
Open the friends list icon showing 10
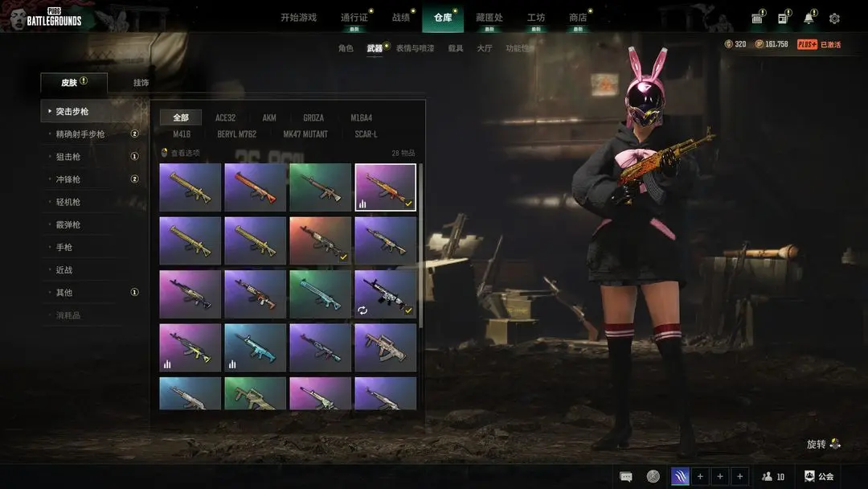coord(768,476)
